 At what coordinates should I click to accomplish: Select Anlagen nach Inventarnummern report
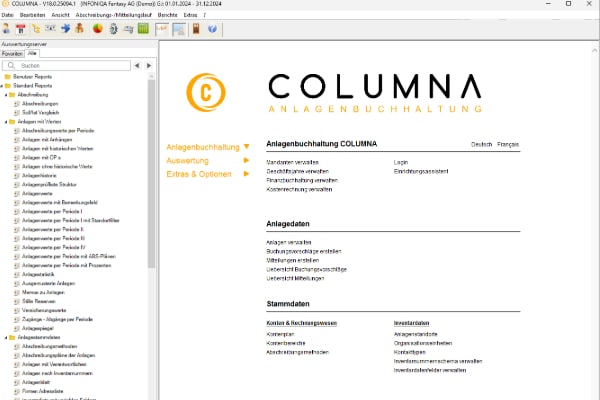57,373
